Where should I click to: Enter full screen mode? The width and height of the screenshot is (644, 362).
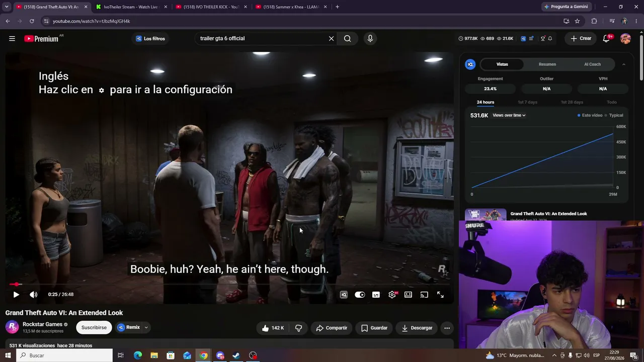(x=440, y=295)
